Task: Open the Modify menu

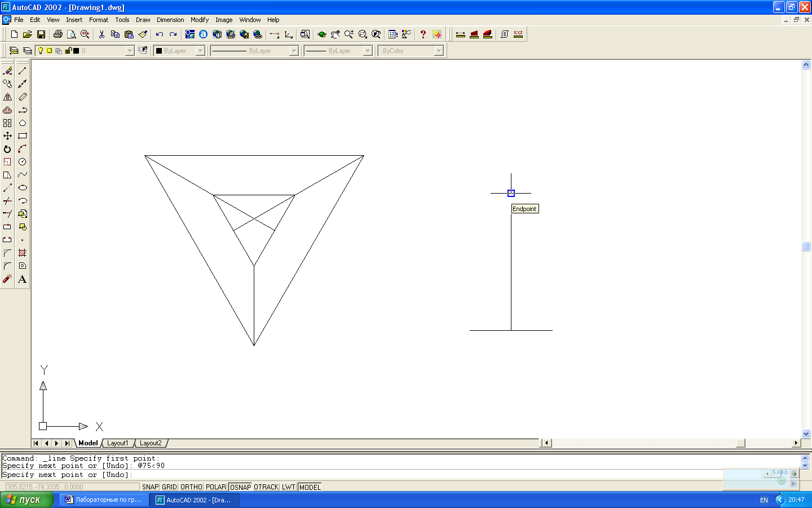Action: (x=200, y=20)
